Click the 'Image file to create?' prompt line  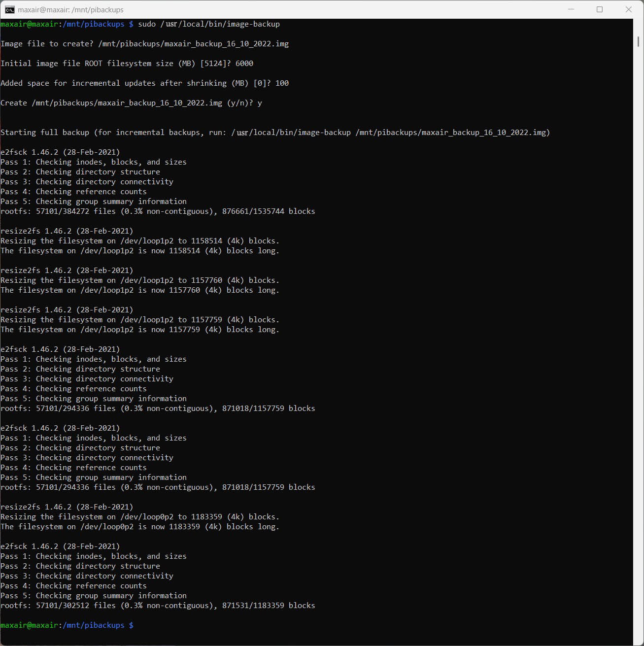(144, 44)
